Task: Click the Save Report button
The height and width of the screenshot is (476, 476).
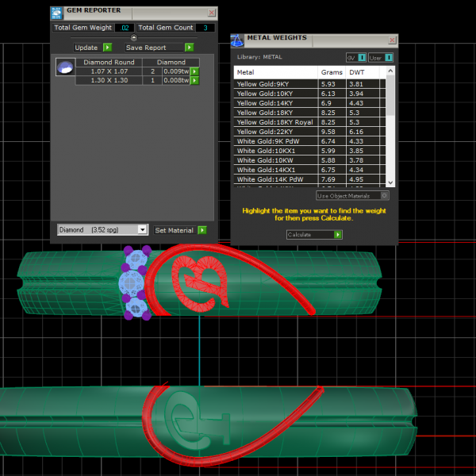Action: 146,48
